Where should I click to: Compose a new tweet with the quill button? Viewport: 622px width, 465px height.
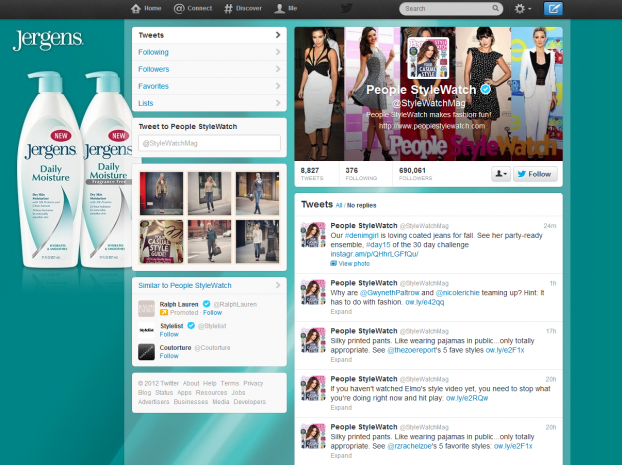click(x=553, y=8)
